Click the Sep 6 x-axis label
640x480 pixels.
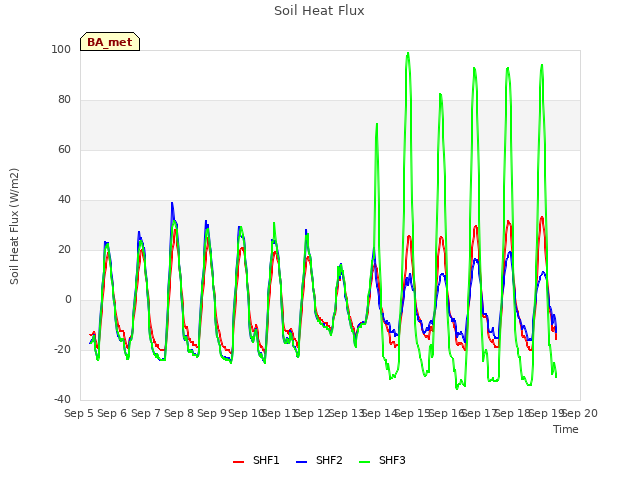pyautogui.click(x=112, y=413)
